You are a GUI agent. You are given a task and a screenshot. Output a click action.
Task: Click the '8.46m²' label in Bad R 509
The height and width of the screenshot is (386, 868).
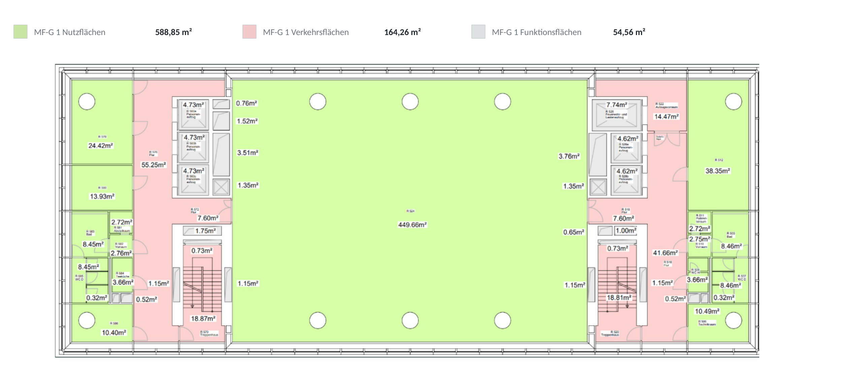tap(732, 246)
